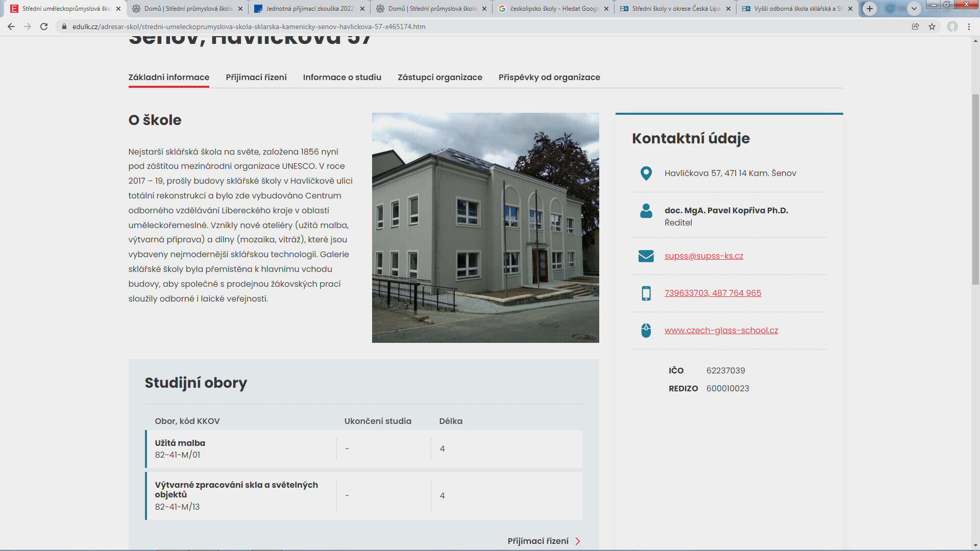Close the Střední školy v okrese Česká Lípa tab
This screenshot has height=551, width=980.
pos(728,9)
